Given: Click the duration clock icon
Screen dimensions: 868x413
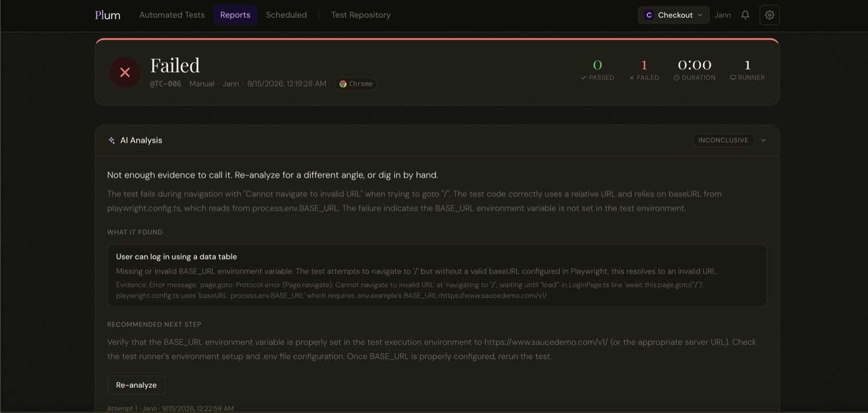Looking at the screenshot, I should [x=677, y=78].
